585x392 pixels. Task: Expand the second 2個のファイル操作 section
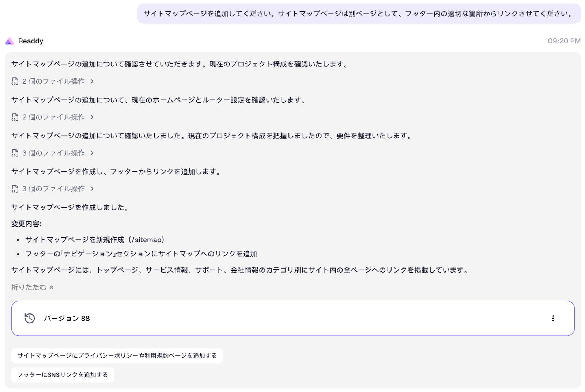pos(53,117)
